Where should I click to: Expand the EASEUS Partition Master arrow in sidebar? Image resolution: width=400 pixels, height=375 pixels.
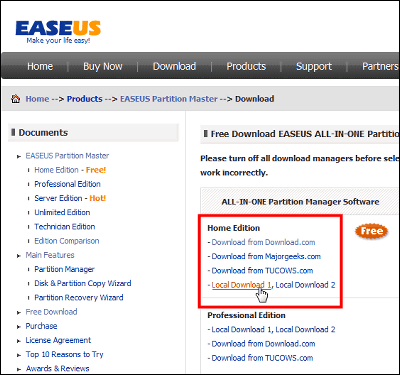(x=19, y=156)
